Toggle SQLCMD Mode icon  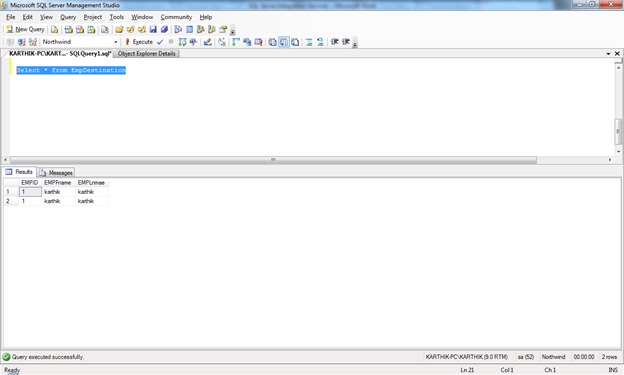tap(258, 42)
